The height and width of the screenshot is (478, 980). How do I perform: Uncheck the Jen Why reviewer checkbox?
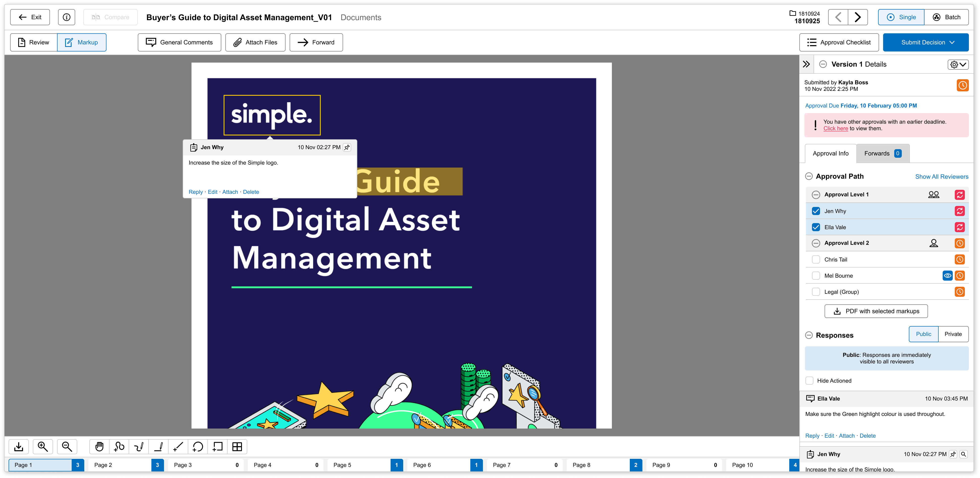point(816,211)
